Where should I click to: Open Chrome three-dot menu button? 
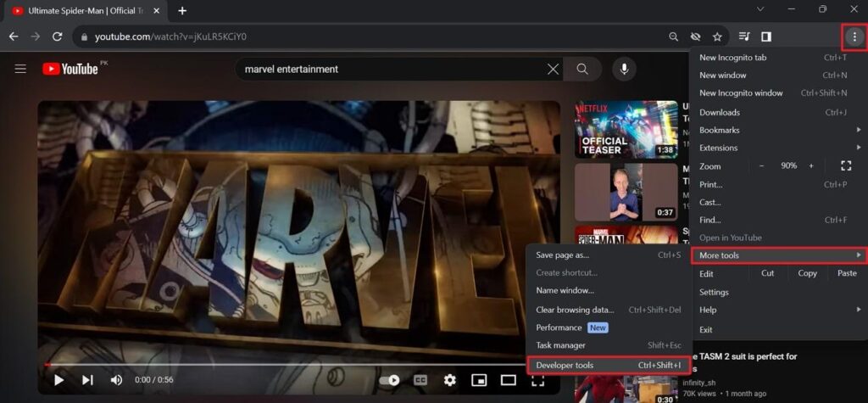pos(854,36)
